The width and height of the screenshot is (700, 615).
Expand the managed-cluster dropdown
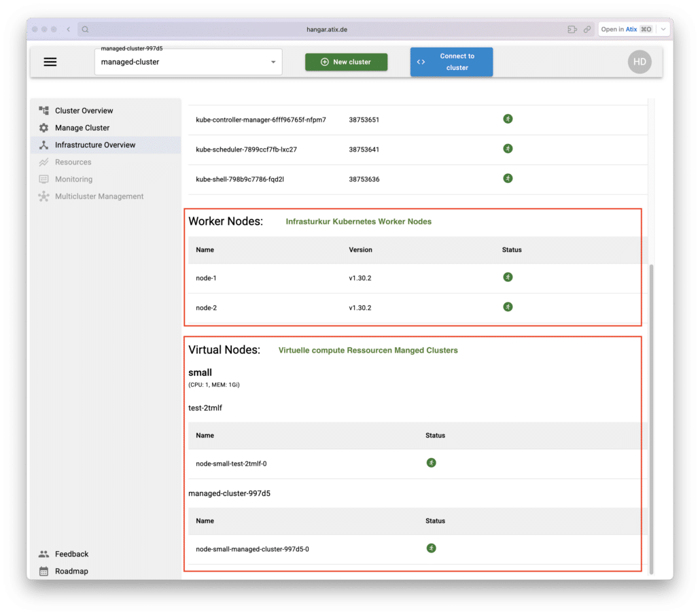coord(273,62)
